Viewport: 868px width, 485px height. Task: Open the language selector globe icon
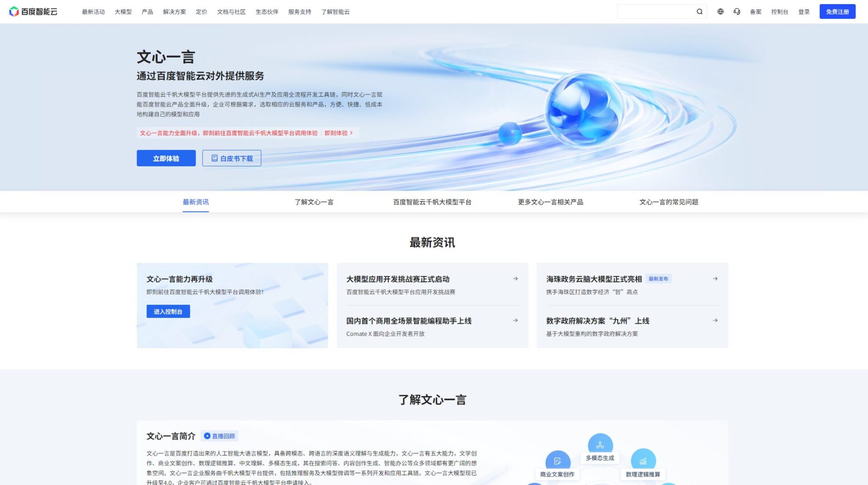tap(721, 11)
